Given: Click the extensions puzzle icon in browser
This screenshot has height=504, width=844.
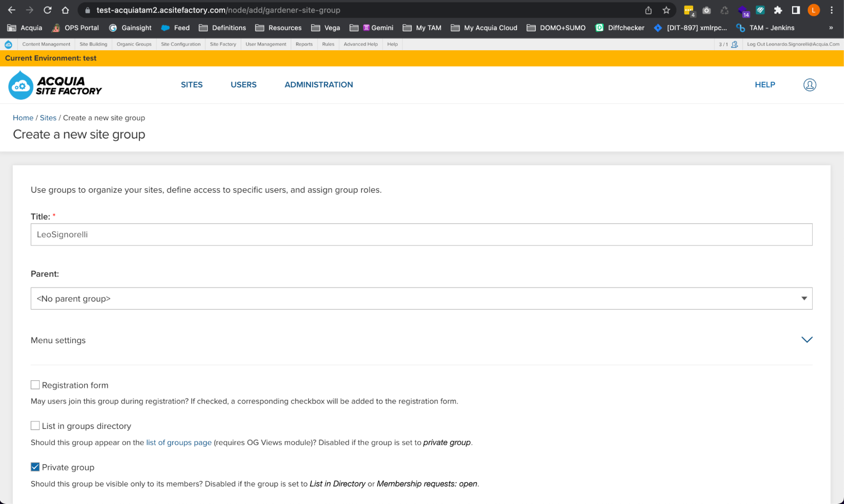Looking at the screenshot, I should [777, 10].
